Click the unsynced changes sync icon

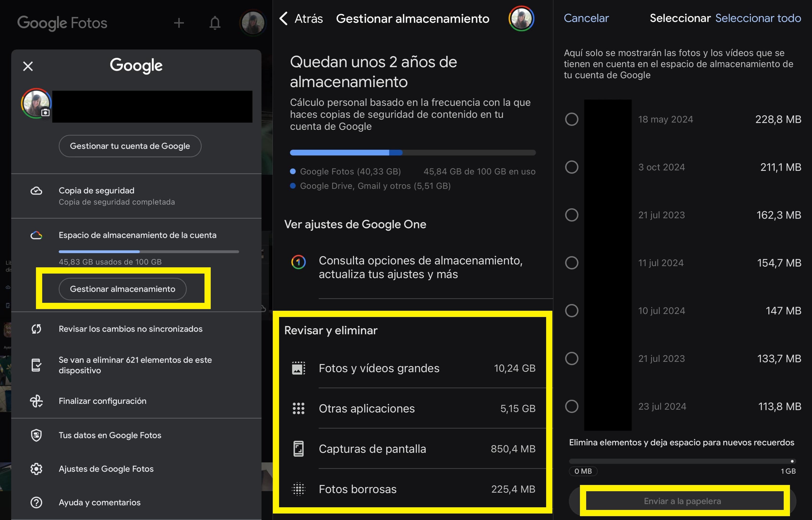tap(36, 329)
